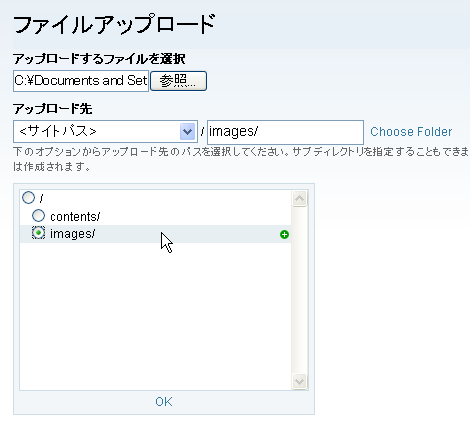Viewport: 470px width, 430px height.
Task: Click the ファイルアップロード heading
Action: pos(114,24)
